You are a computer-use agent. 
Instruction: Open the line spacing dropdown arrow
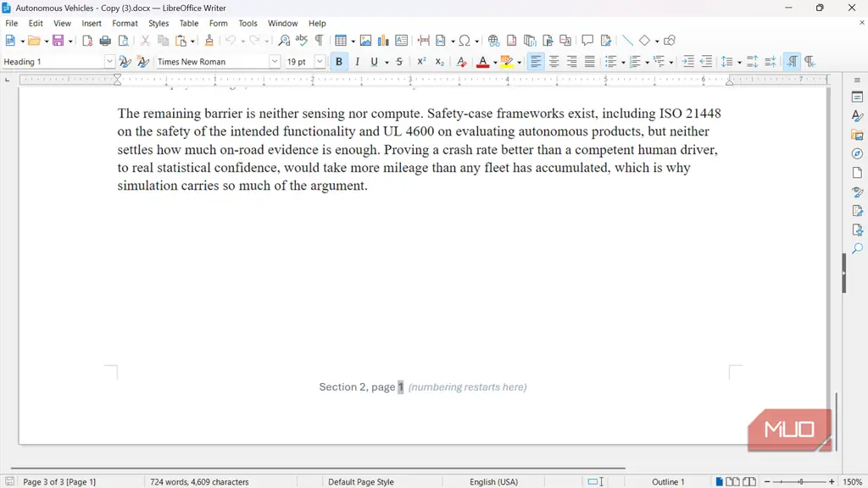(x=739, y=63)
